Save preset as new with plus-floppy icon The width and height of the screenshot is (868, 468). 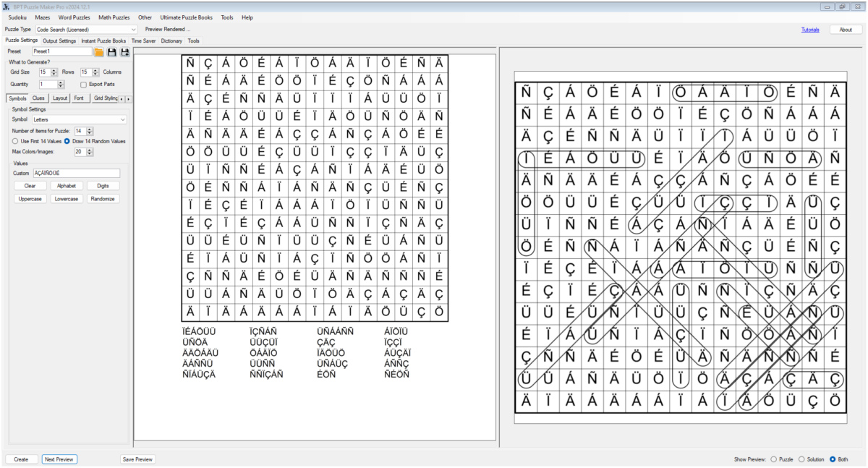tap(124, 52)
